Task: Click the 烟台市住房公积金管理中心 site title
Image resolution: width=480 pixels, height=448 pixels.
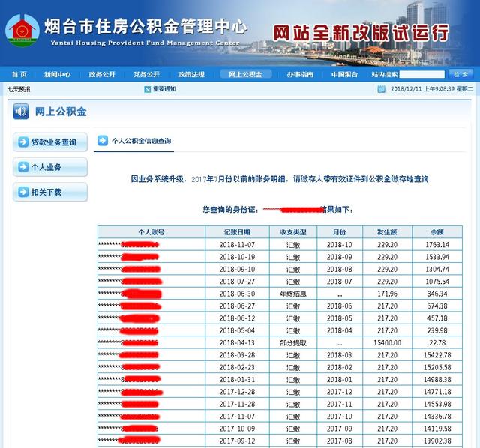Action: point(145,26)
